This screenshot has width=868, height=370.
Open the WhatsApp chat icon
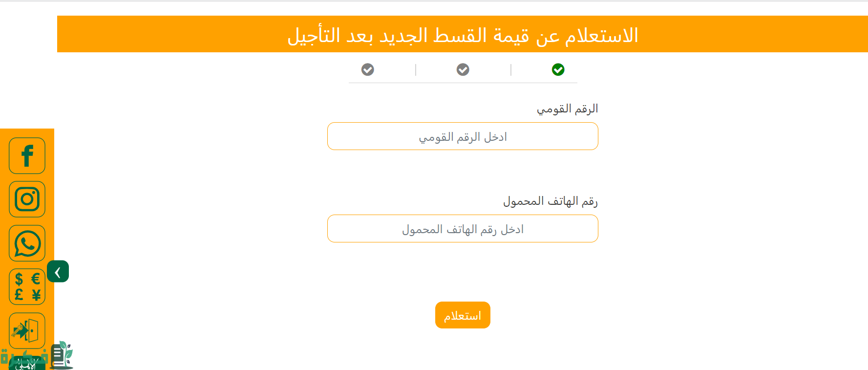pos(27,243)
